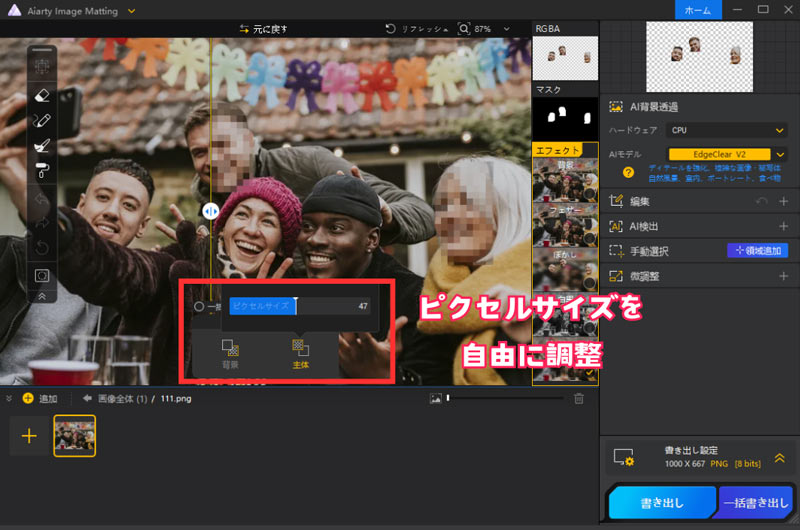The height and width of the screenshot is (530, 800).
Task: Select the radio button left of the slider
Action: click(199, 306)
